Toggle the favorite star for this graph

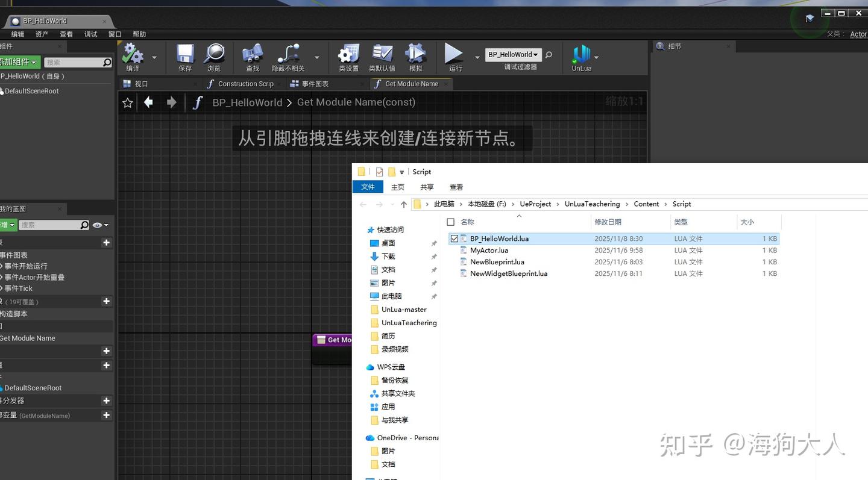click(x=128, y=103)
